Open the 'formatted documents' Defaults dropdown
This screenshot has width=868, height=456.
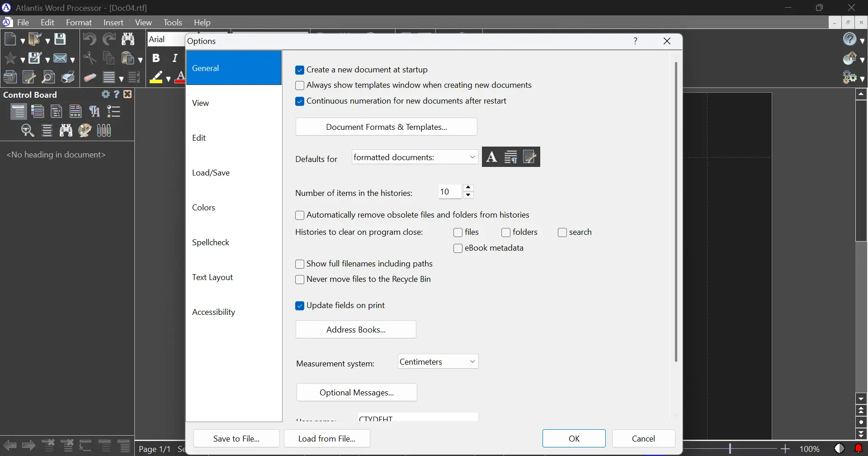pos(415,157)
